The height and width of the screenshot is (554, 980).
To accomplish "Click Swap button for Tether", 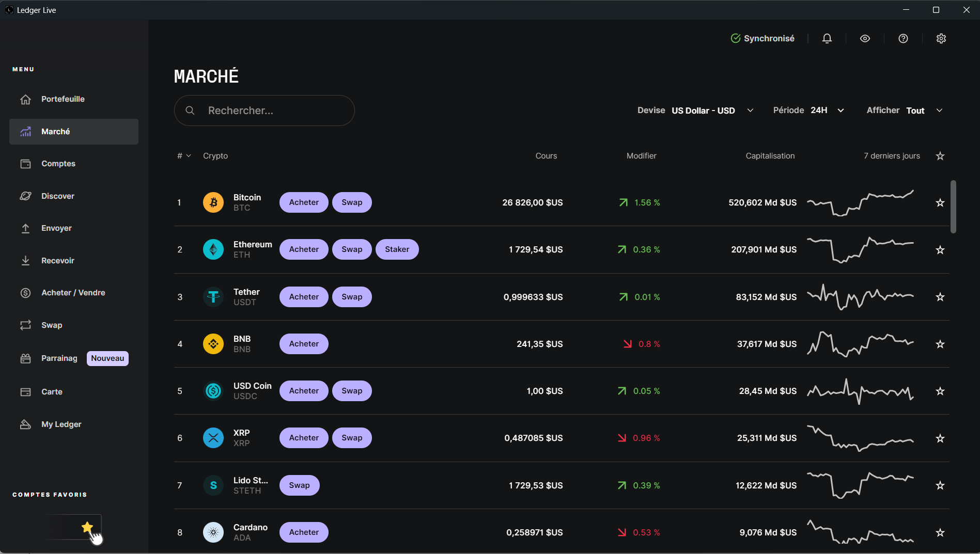I will (x=352, y=297).
